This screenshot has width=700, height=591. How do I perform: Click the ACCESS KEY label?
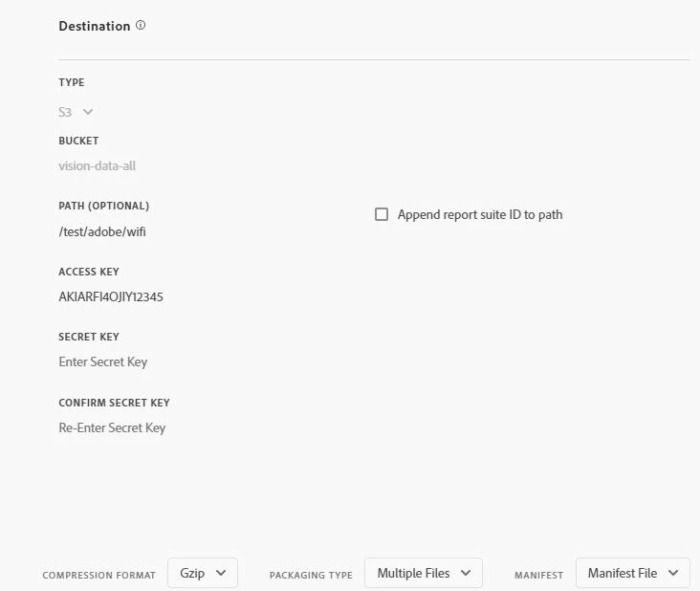(89, 272)
